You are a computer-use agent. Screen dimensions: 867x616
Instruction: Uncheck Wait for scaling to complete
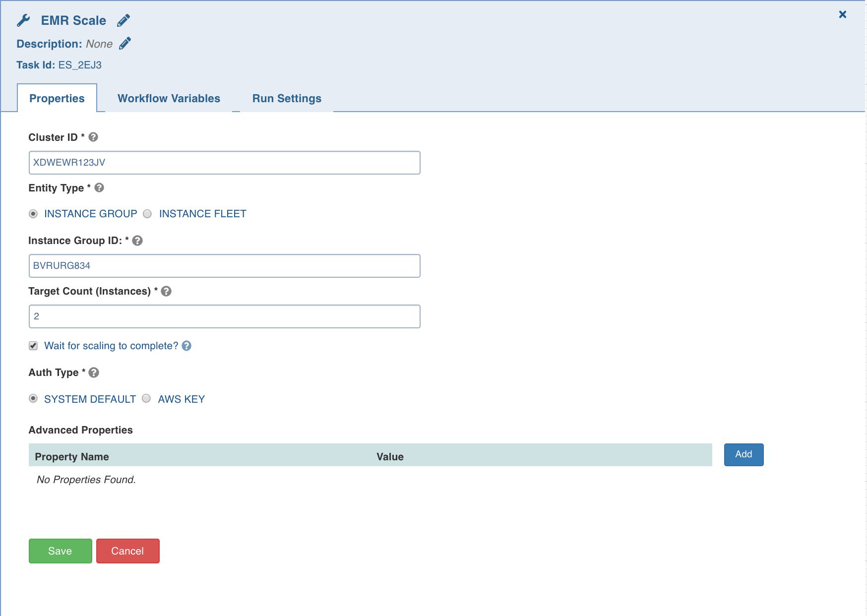coord(33,346)
